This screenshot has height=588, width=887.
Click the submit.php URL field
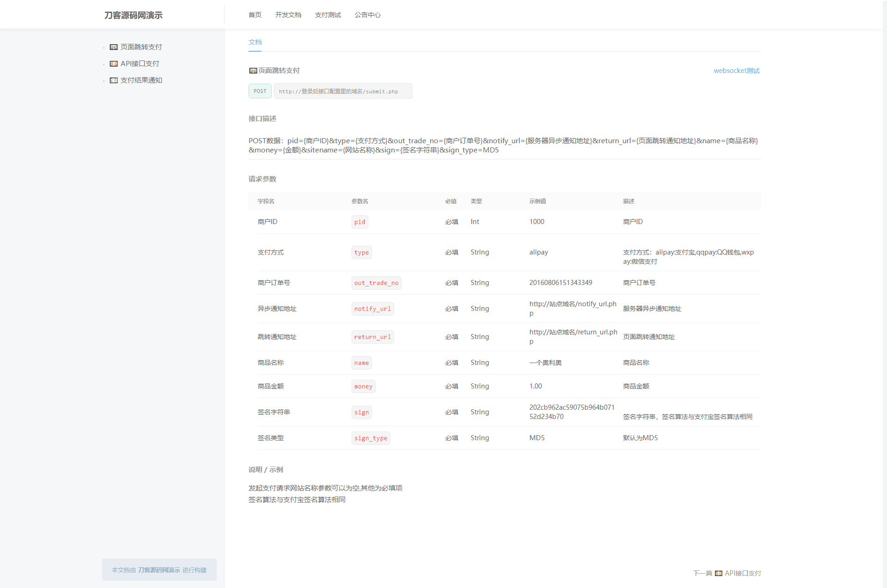343,91
